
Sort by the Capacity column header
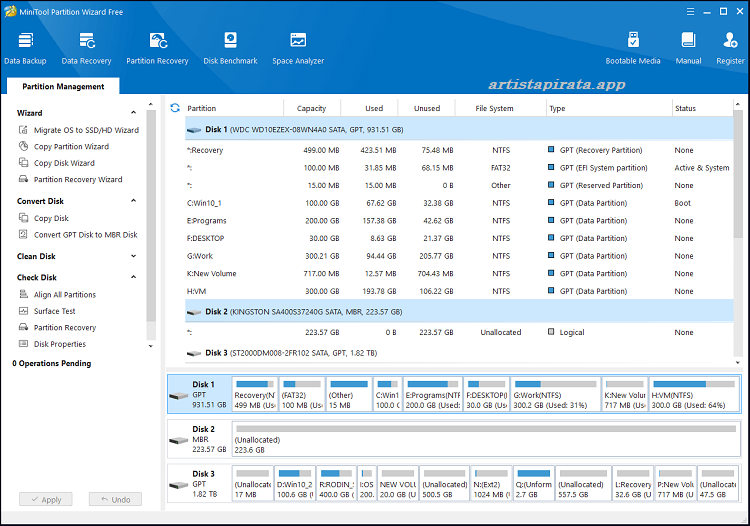[311, 108]
